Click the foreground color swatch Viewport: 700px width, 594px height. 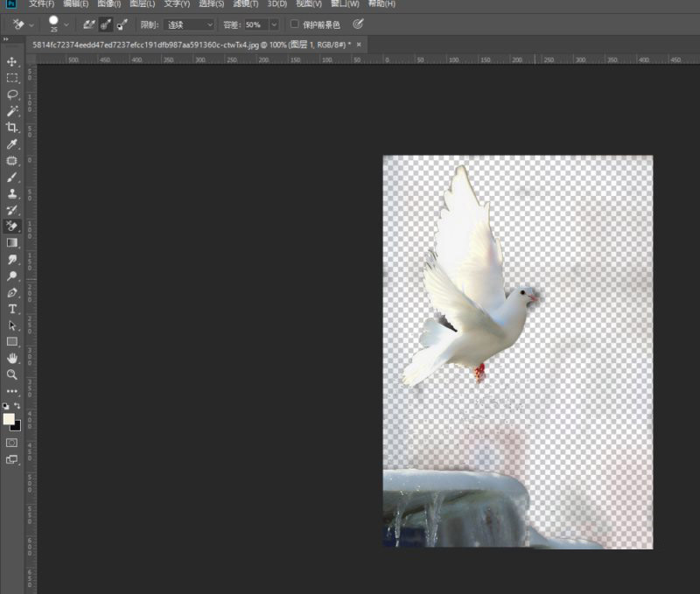click(9, 419)
